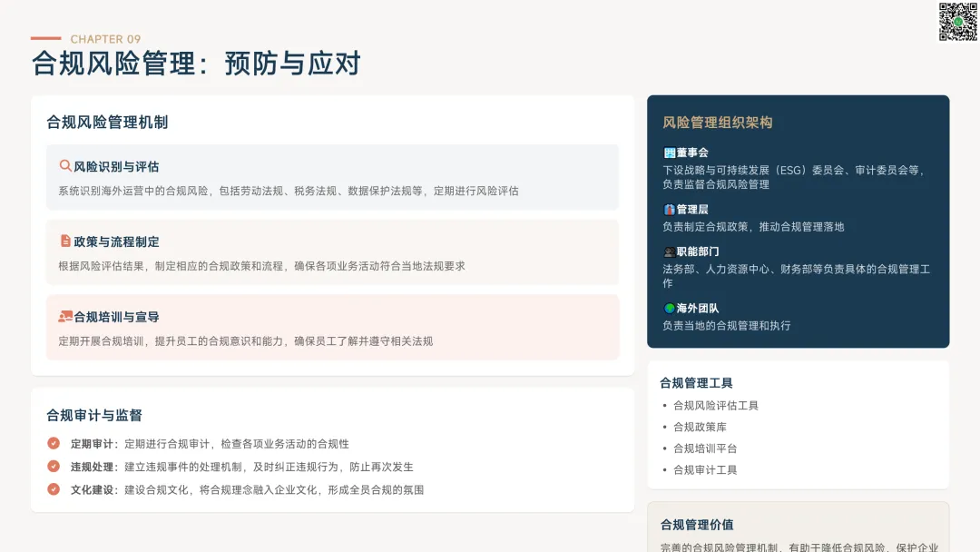This screenshot has width=980, height=552.
Task: Select the 合规培训与宣导 card title
Action: (x=116, y=317)
